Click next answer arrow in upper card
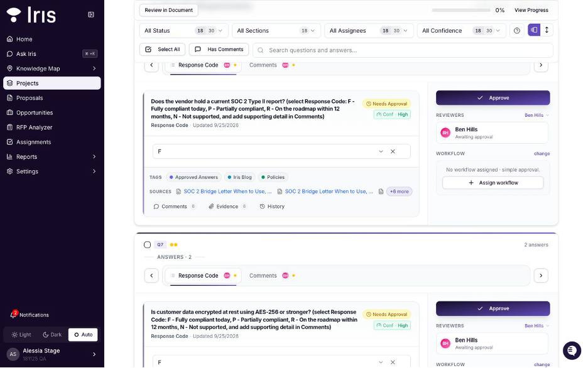This screenshot has height=368, width=588. 541,65
